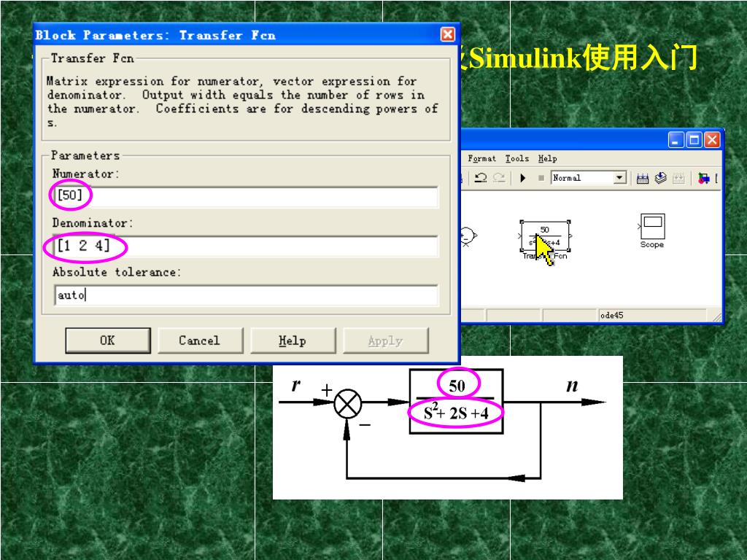Confirm the dialog with OK button
747x560 pixels.
tap(108, 341)
